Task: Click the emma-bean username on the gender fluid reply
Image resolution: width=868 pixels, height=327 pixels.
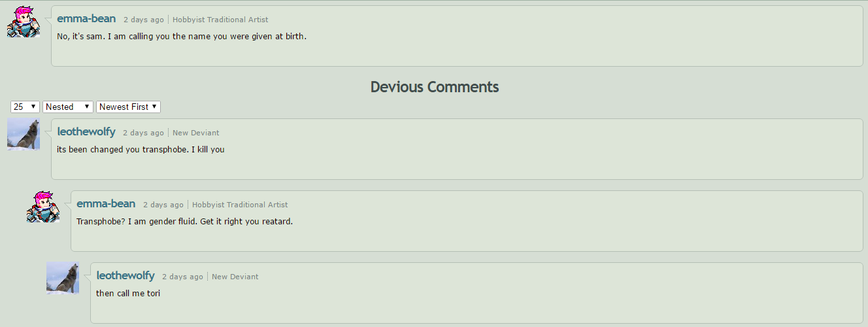Action: coord(106,204)
